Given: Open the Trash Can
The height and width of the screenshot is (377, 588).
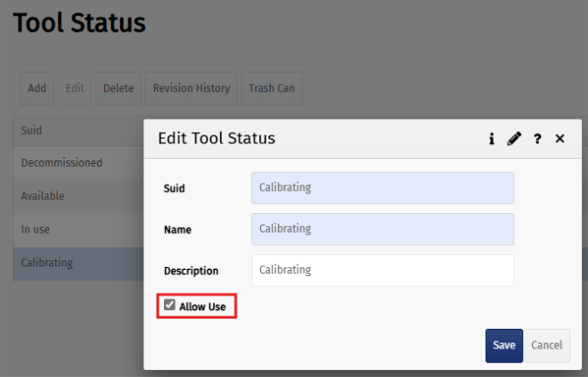Looking at the screenshot, I should 272,88.
